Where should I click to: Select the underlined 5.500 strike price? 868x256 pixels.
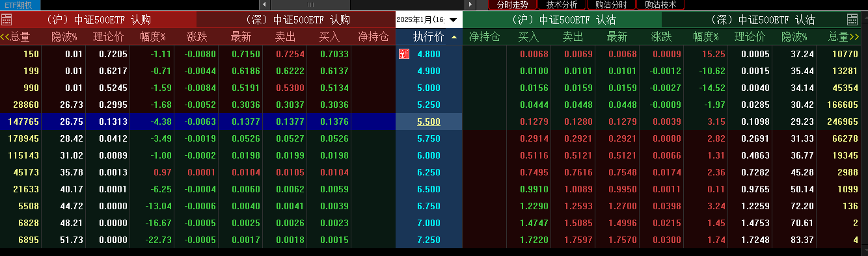click(x=428, y=122)
